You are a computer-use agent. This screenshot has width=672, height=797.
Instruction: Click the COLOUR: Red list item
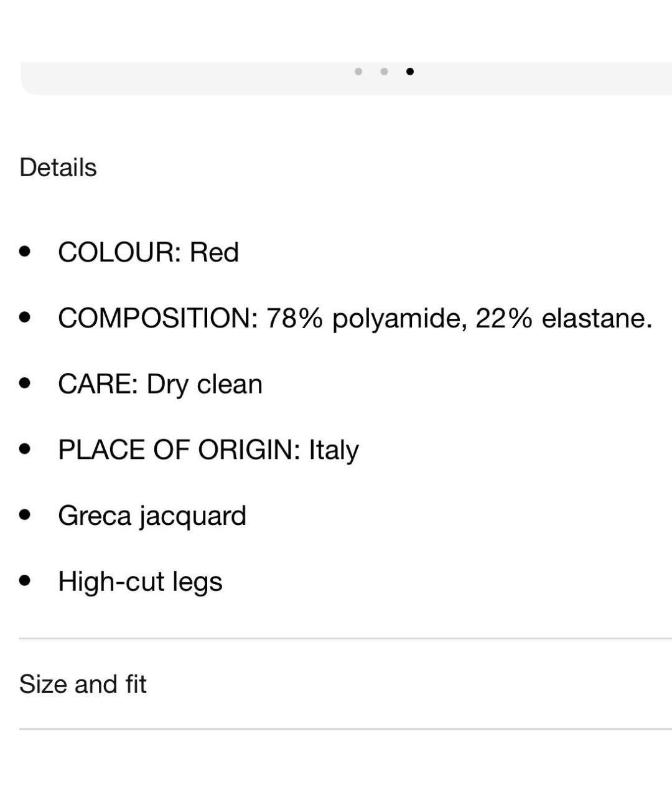pos(148,252)
